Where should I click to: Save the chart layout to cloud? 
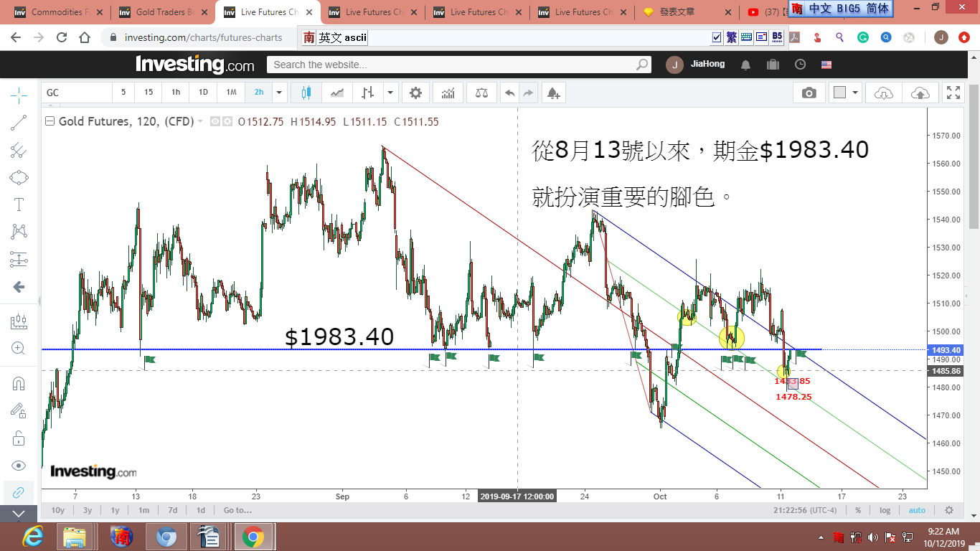click(920, 93)
